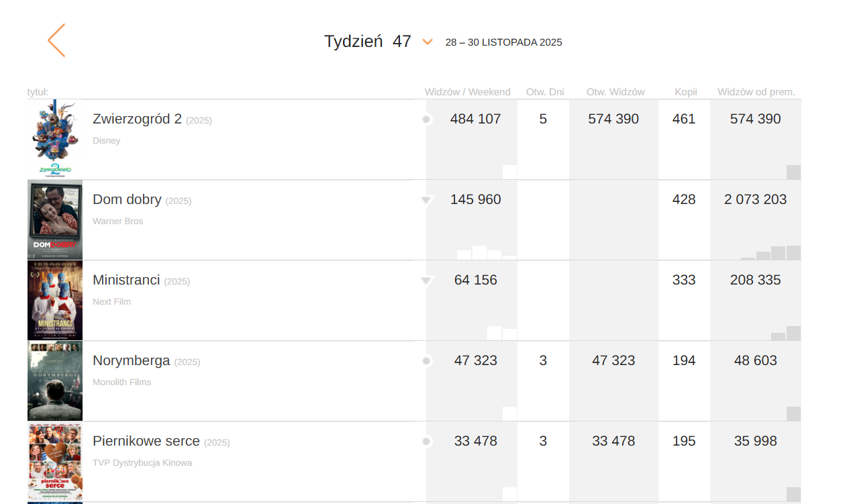
Task: Open the Dom dobry poster thumbnail
Action: (x=55, y=219)
